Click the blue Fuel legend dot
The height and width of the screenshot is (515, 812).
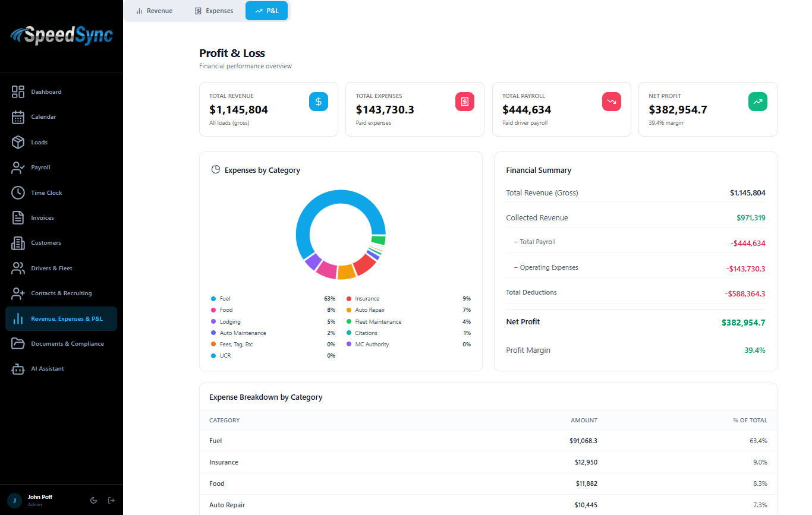tap(213, 299)
